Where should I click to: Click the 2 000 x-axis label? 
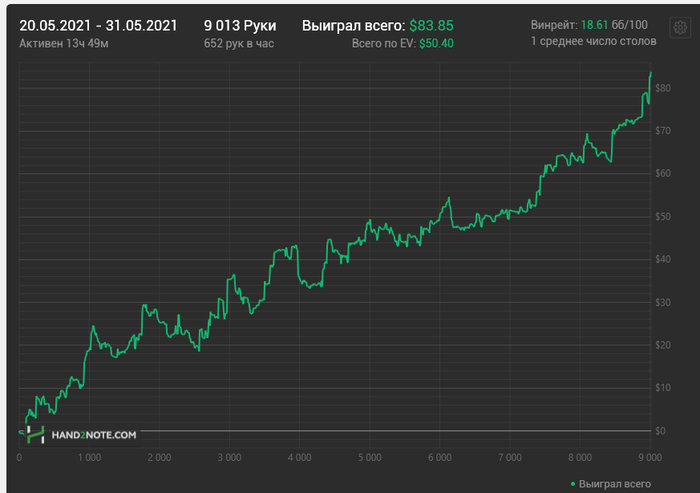(x=159, y=458)
